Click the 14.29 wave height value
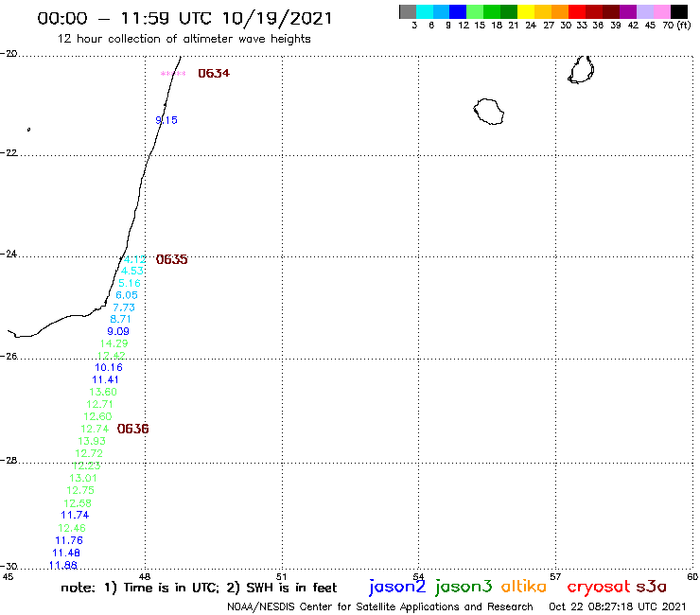Image resolution: width=700 pixels, height=615 pixels. 114,343
